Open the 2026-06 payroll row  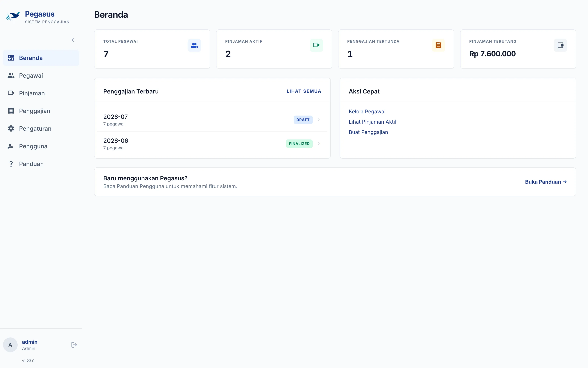(x=212, y=144)
